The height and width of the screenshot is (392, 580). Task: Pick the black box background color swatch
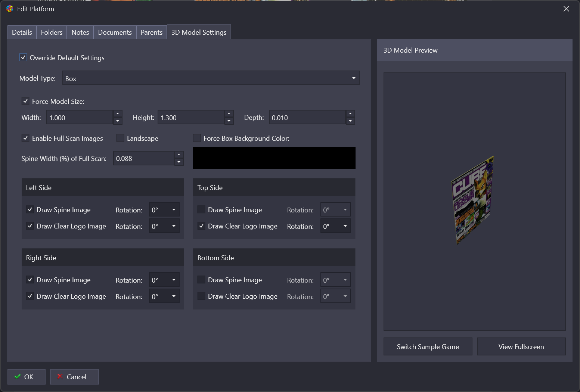274,158
